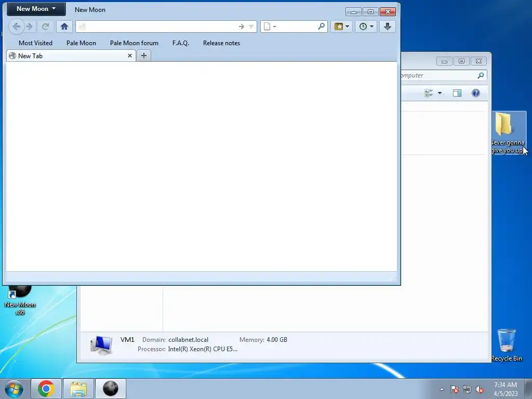Toggle the Explorer preview pane button
The image size is (532, 399).
457,93
